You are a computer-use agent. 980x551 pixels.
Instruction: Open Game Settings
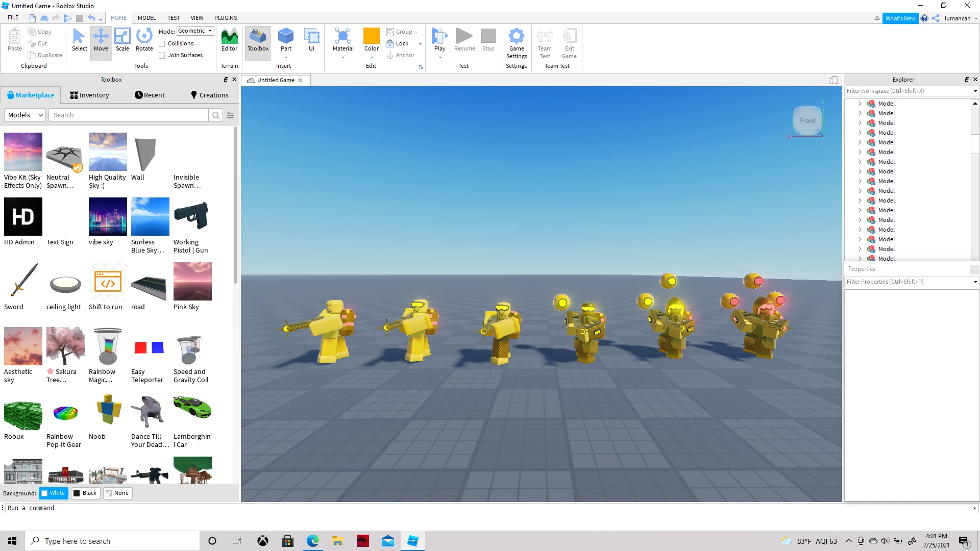coord(517,43)
